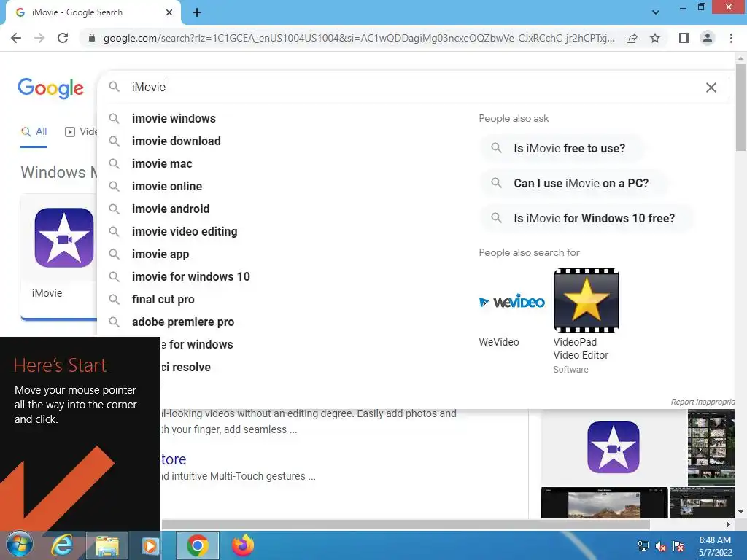Open Internet Explorer from taskbar
This screenshot has width=747, height=560.
point(63,545)
